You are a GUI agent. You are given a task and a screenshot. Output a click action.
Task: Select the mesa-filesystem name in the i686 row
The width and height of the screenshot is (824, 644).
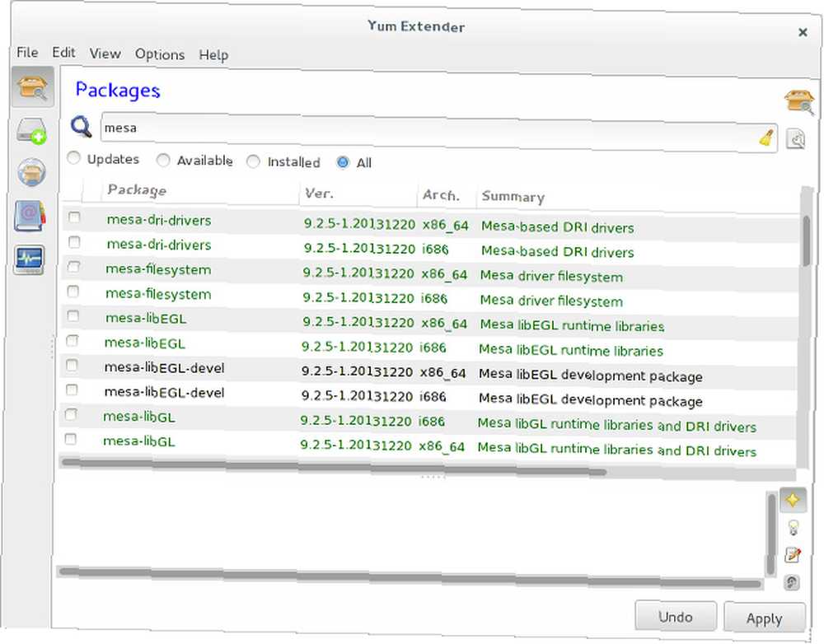pyautogui.click(x=158, y=294)
